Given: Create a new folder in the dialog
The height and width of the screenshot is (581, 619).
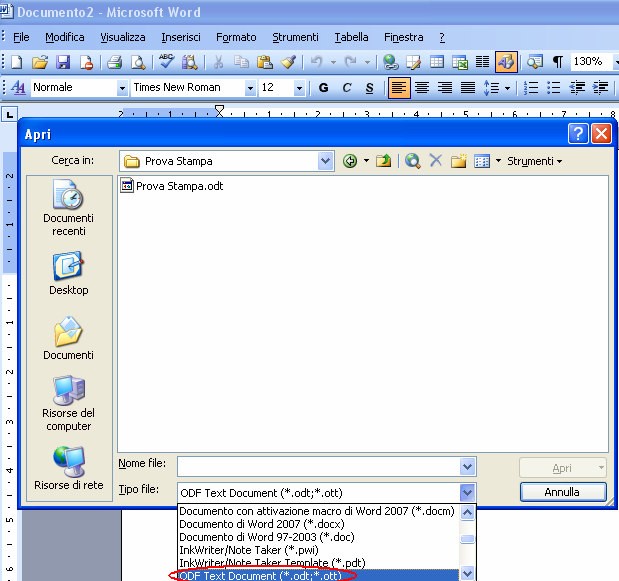Looking at the screenshot, I should 459,161.
